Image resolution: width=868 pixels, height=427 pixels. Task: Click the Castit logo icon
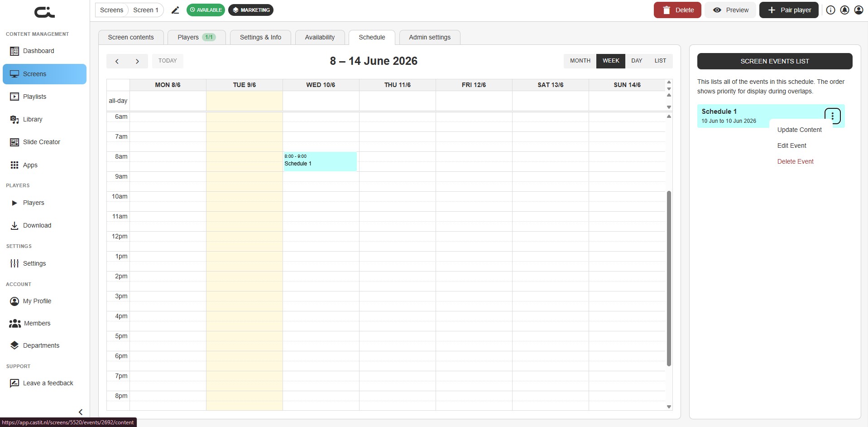(44, 12)
